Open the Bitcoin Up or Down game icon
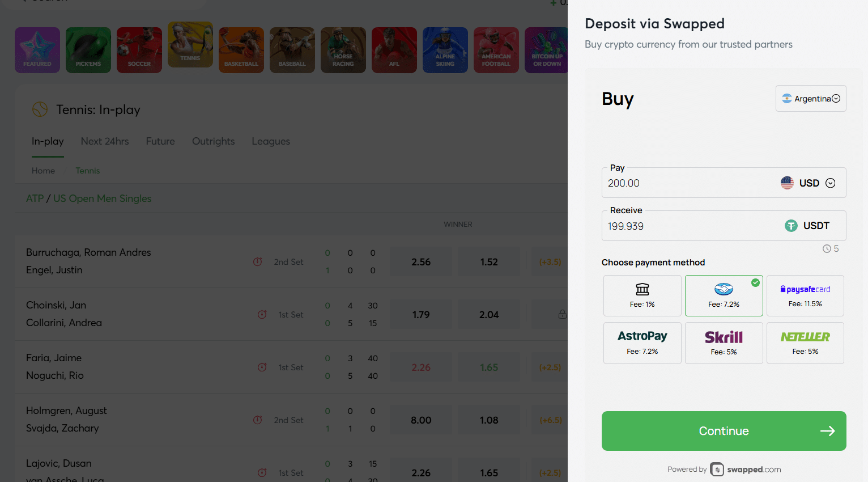 [547, 50]
